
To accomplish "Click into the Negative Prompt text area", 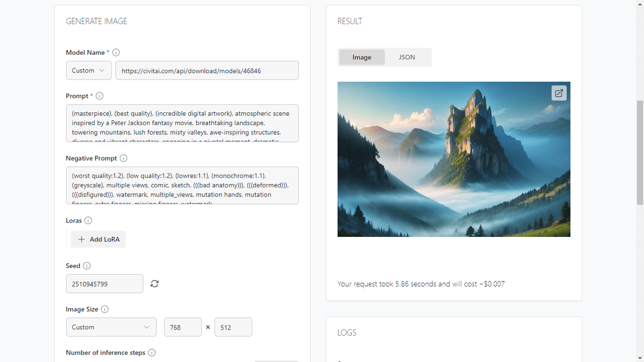I will point(182,185).
